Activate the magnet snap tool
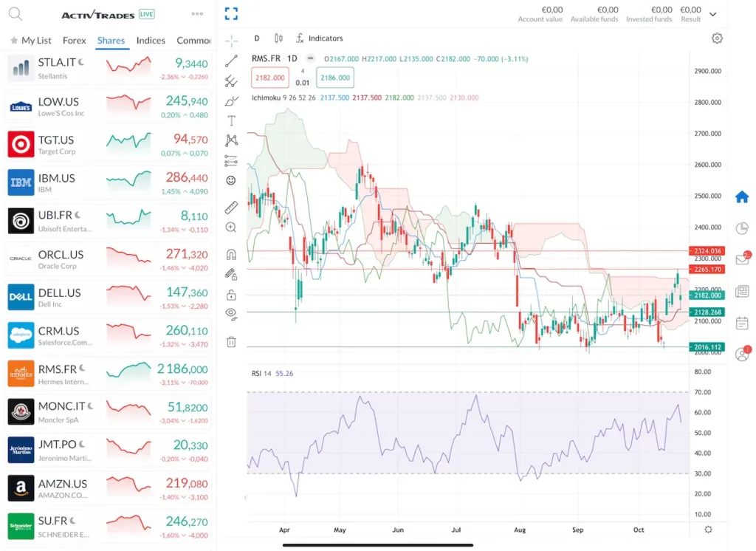This screenshot has height=551, width=756. [231, 253]
